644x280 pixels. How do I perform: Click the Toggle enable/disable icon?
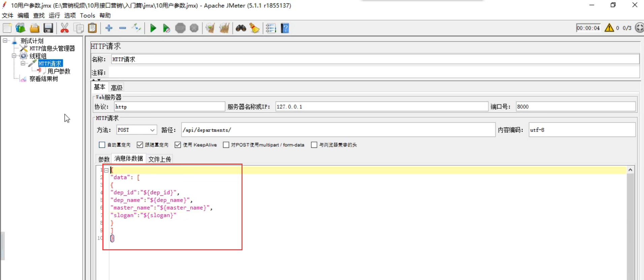pyautogui.click(x=136, y=28)
